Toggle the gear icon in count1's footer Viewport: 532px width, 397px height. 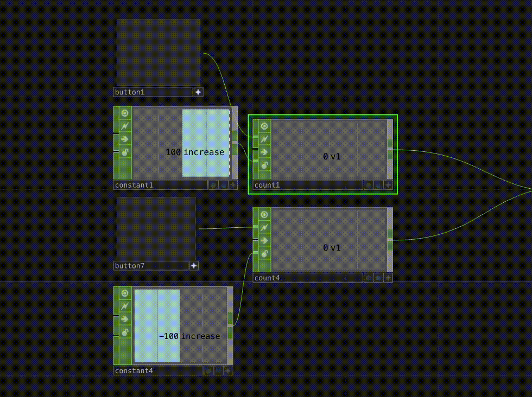pyautogui.click(x=368, y=185)
